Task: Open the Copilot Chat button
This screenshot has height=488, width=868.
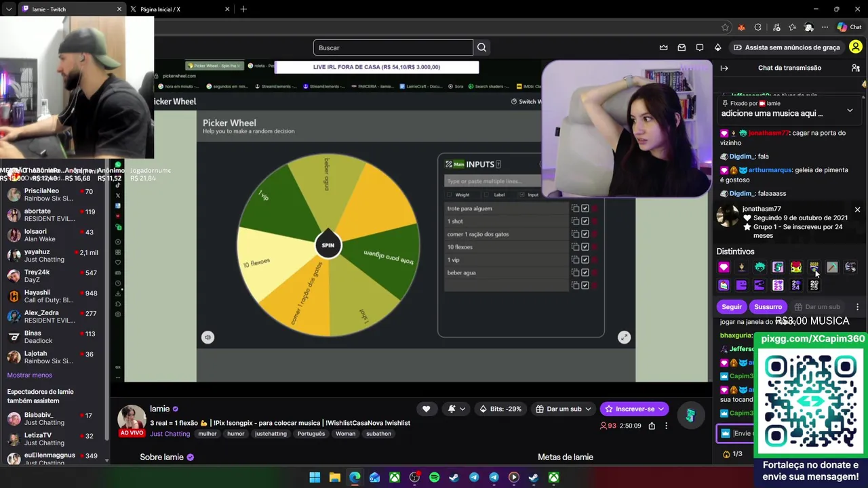Action: [849, 27]
